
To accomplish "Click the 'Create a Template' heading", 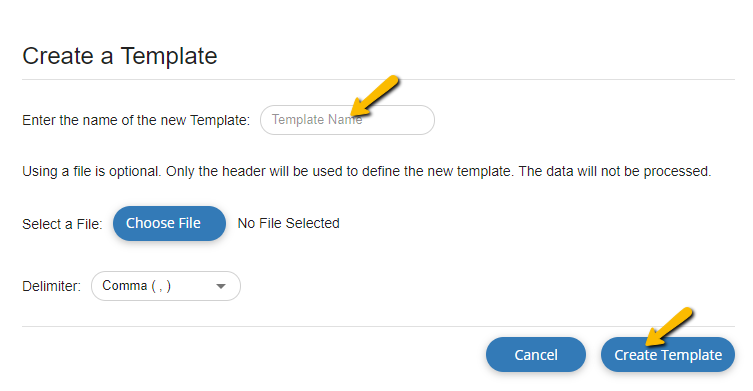I will (120, 56).
